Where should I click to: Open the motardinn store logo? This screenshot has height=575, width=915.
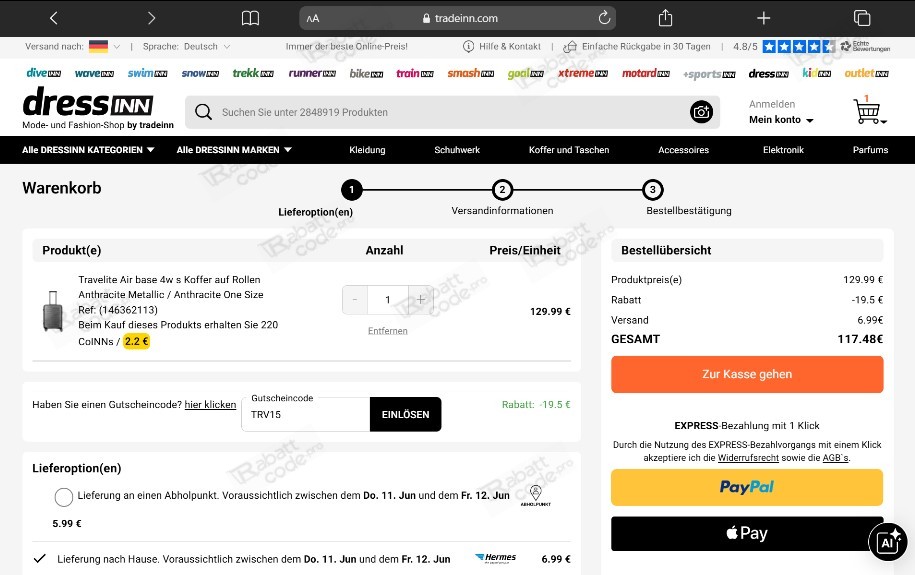tap(645, 73)
